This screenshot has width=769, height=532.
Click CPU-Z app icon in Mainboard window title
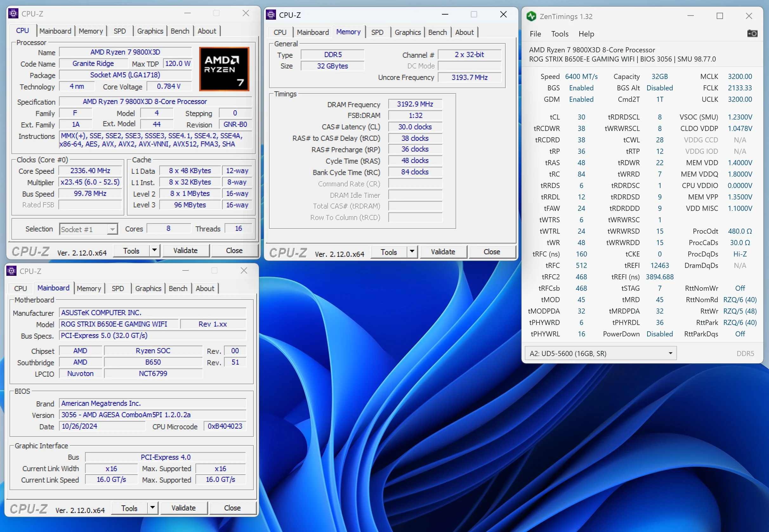(11, 271)
